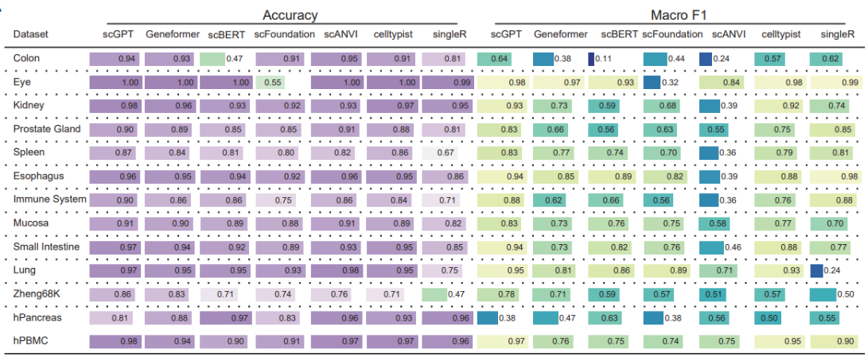Click singleR Lung Macro F1 bar 0.24
Image resolution: width=868 pixels, height=361 pixels.
click(x=815, y=270)
